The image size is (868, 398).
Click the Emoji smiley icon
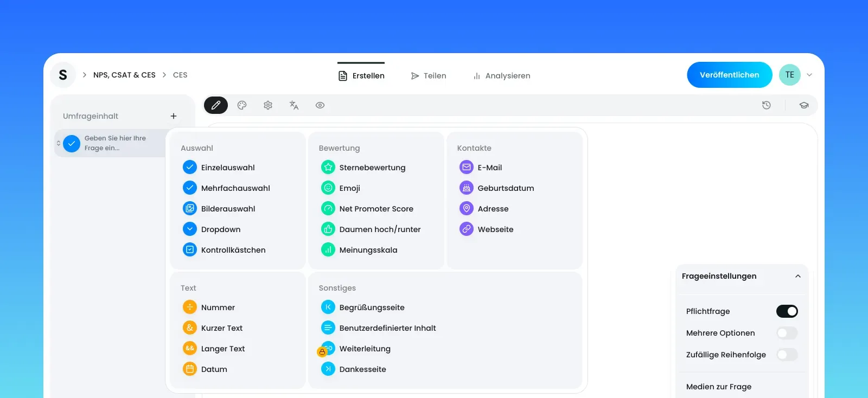[x=328, y=188]
